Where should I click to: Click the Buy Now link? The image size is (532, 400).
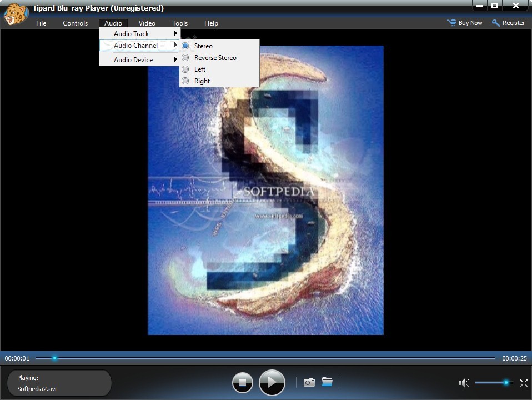[x=470, y=23]
